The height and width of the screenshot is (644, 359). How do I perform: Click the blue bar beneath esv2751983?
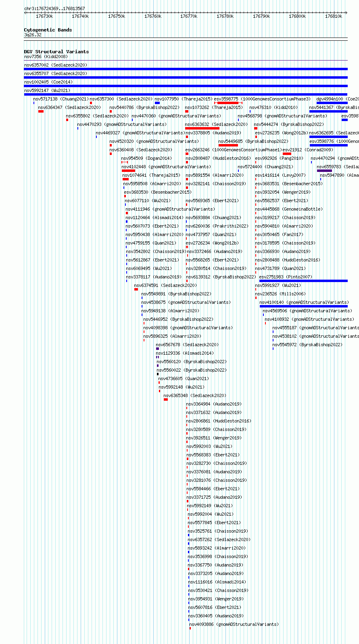[303, 281]
